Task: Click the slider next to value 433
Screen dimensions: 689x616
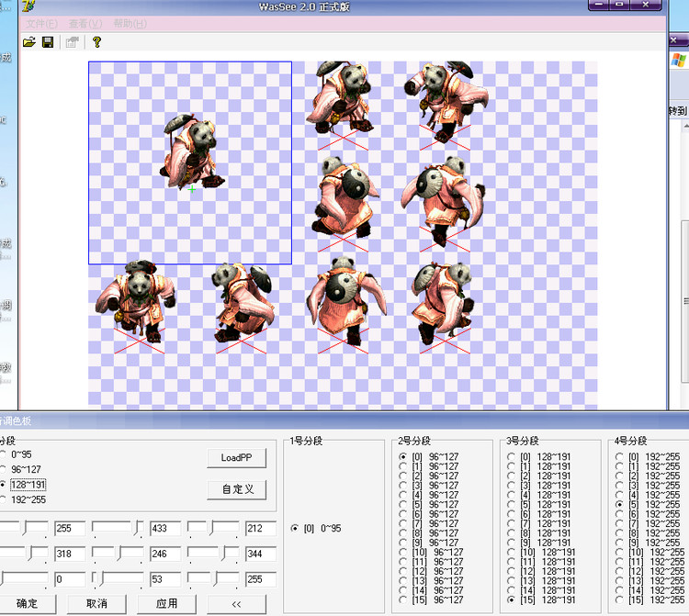Action: coord(118,528)
